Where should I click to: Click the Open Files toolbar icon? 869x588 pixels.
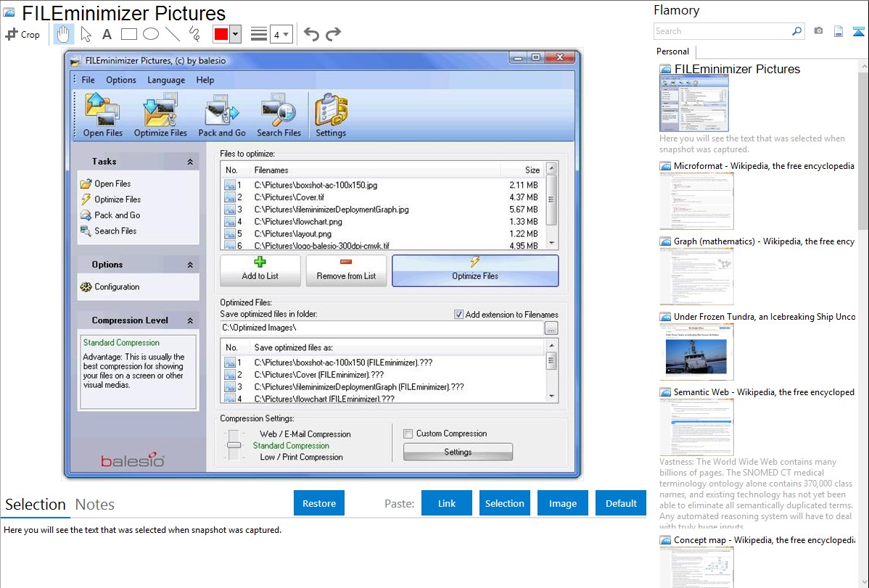click(102, 115)
